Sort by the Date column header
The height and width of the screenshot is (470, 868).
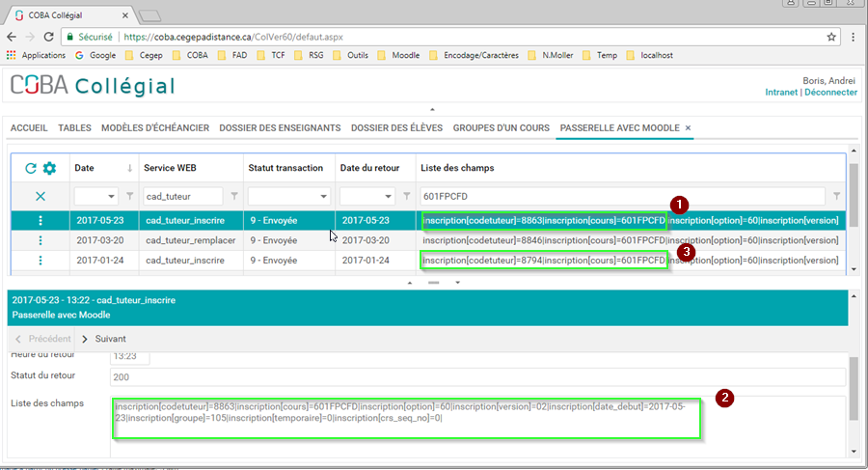point(86,168)
